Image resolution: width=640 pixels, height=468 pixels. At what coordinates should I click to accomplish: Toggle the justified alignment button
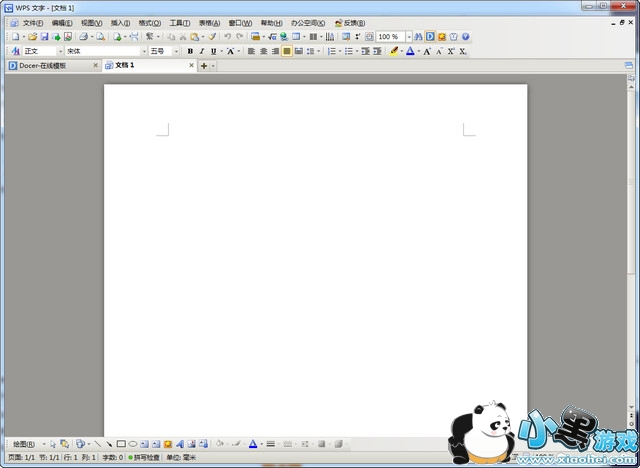pos(287,51)
